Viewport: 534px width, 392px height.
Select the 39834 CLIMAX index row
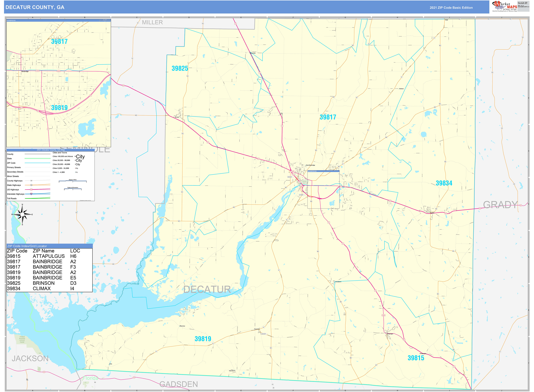click(49, 289)
